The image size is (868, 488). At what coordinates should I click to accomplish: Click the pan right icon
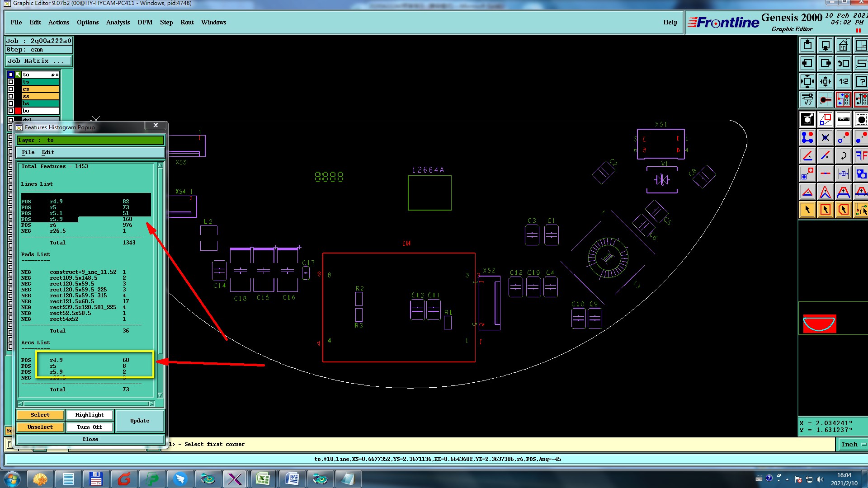pyautogui.click(x=826, y=63)
